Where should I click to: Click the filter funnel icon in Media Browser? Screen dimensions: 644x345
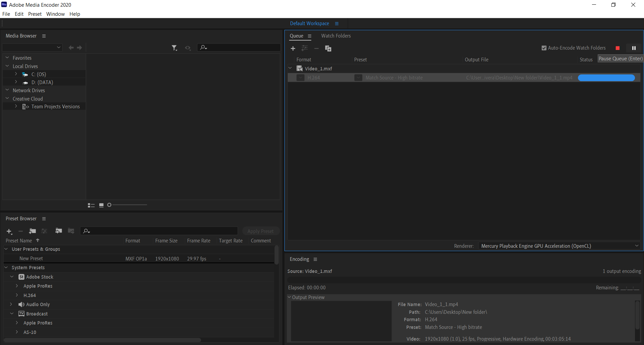point(174,48)
